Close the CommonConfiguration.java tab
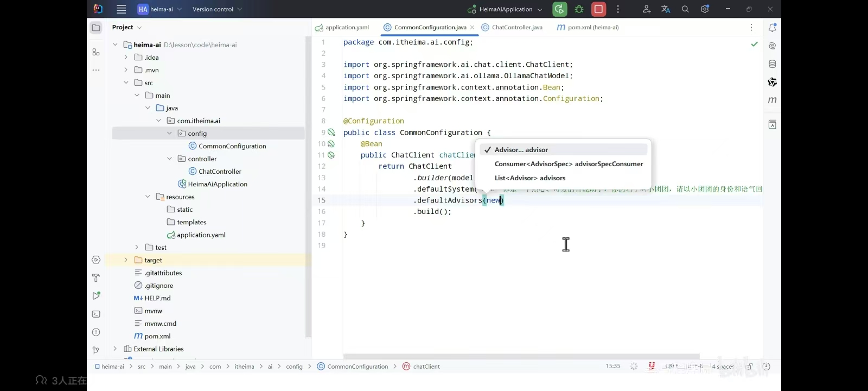Viewport: 868px width, 391px height. pos(472,27)
